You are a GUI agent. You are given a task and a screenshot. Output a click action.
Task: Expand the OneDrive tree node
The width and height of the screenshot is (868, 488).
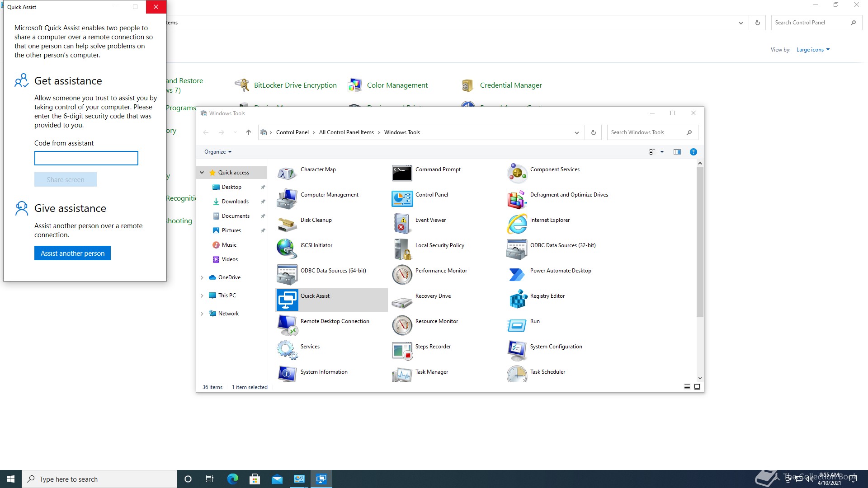pyautogui.click(x=202, y=277)
